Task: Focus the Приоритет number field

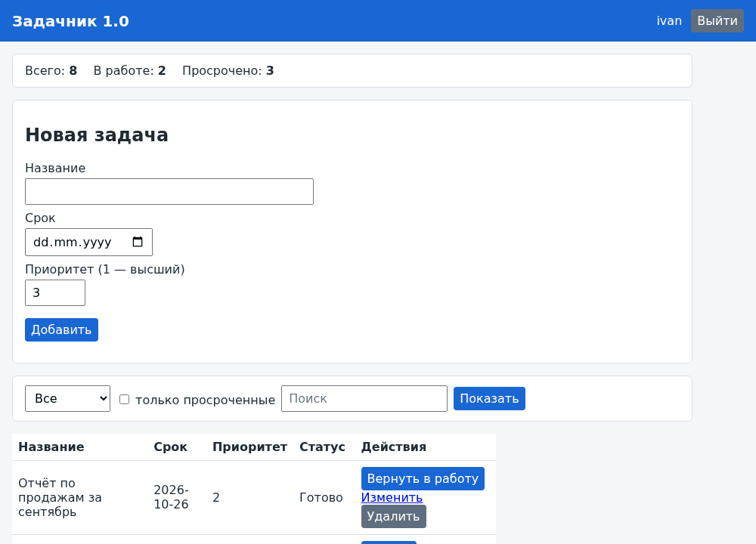Action: click(55, 292)
